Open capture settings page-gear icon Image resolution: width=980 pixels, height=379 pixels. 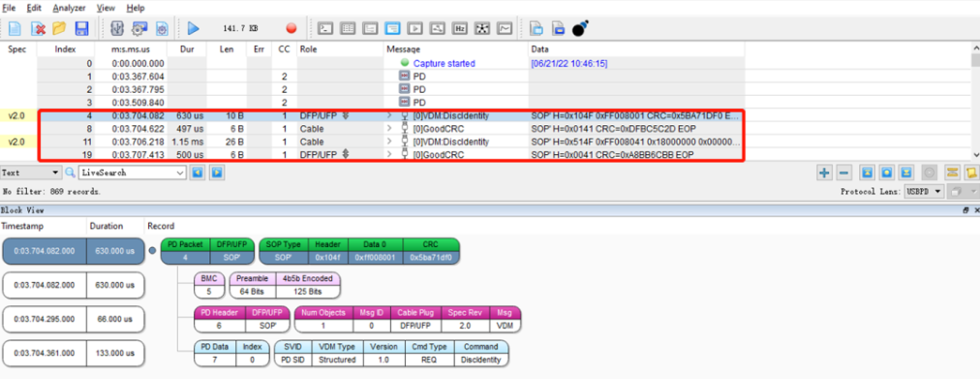162,28
